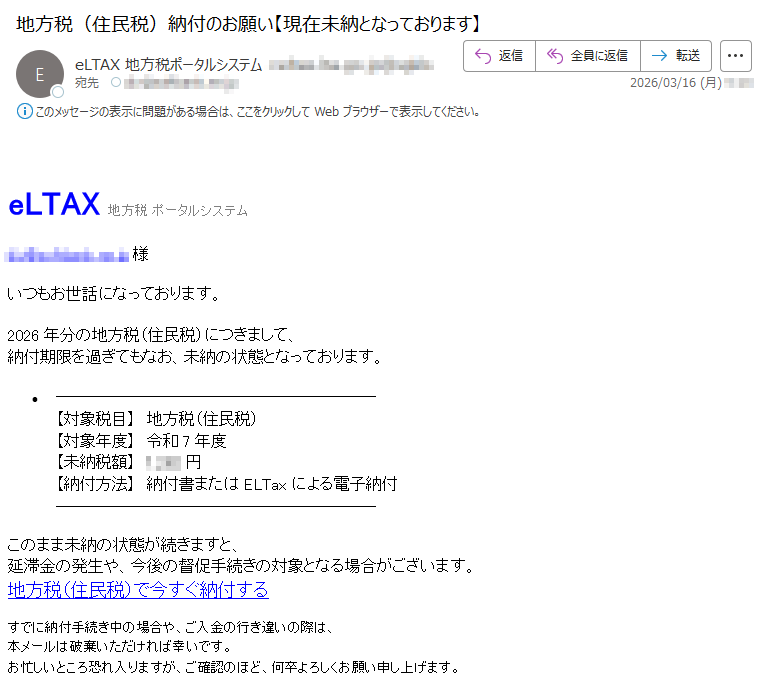Screen dimensions: 763x685
Task: Click the 全員に返信 reply-all button
Action: [588, 56]
